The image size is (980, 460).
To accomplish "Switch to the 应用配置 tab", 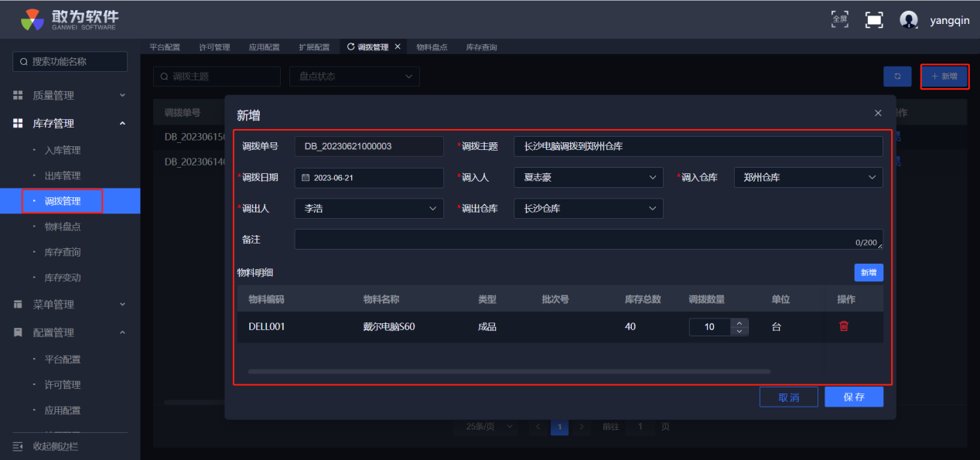I will 265,47.
